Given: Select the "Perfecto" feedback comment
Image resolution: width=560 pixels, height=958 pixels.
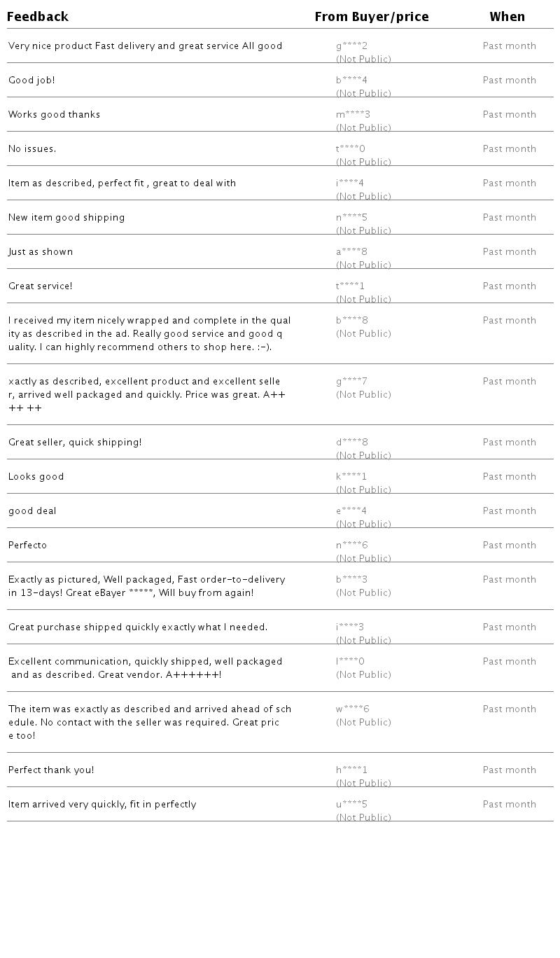Looking at the screenshot, I should coord(28,546).
